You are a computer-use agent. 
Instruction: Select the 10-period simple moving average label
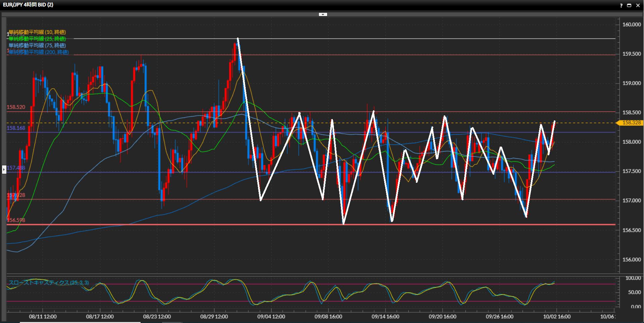click(x=37, y=32)
